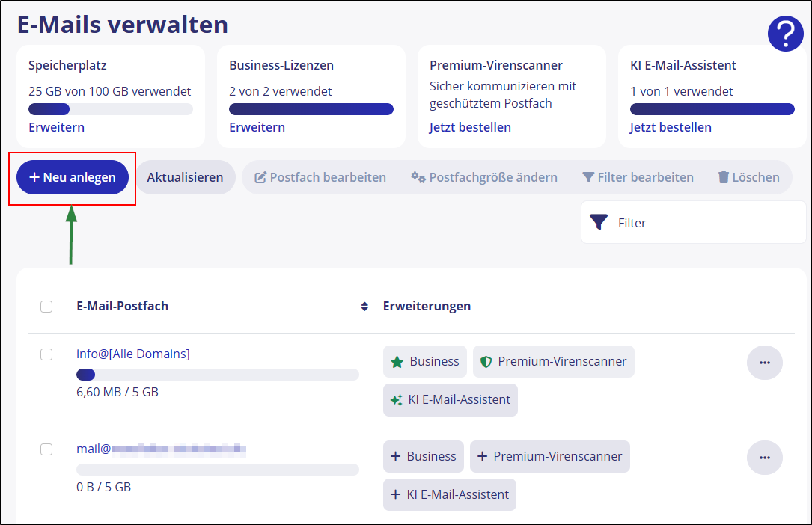Open the help question mark icon

click(x=785, y=33)
